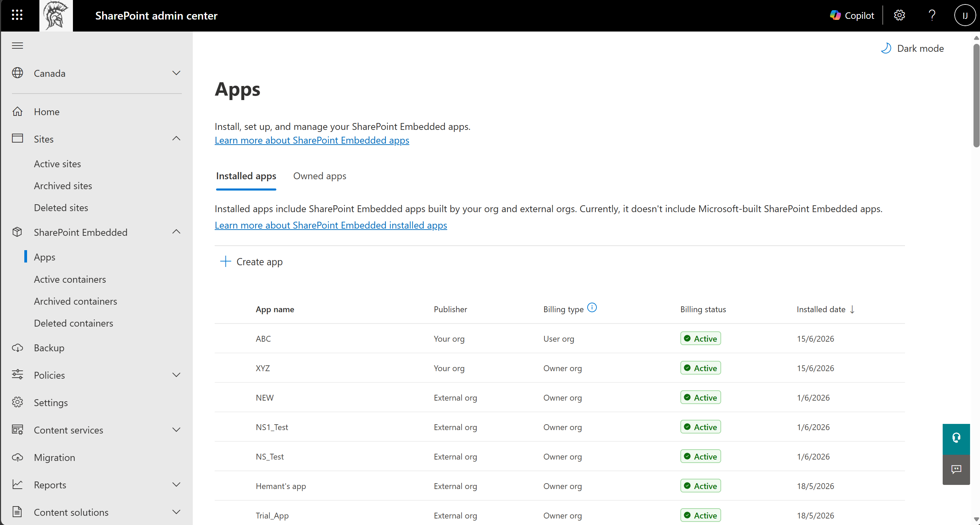
Task: Toggle Dark mode
Action: [x=912, y=48]
